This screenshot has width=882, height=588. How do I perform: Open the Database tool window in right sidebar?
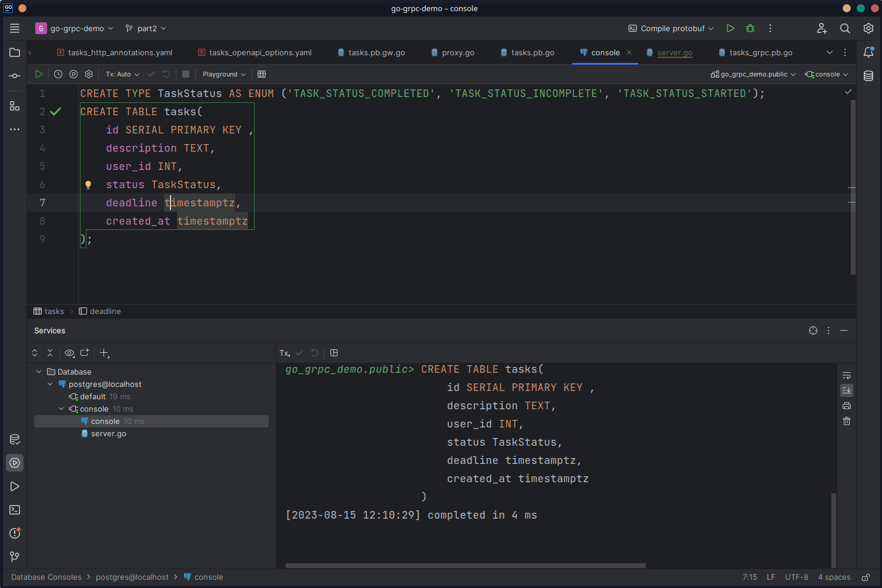(x=868, y=76)
